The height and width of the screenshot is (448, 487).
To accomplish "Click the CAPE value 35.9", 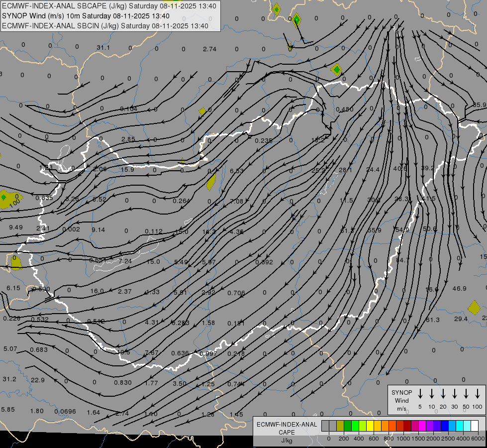I will 480,105.
